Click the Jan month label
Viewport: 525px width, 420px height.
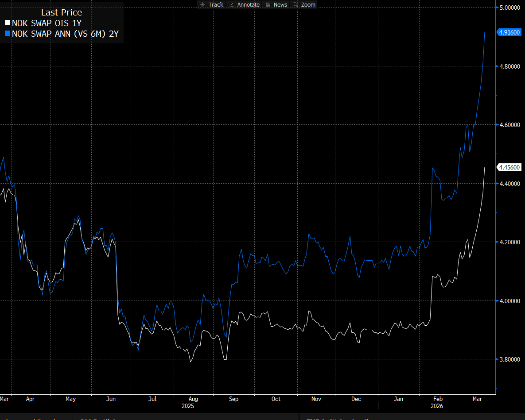[x=398, y=399]
